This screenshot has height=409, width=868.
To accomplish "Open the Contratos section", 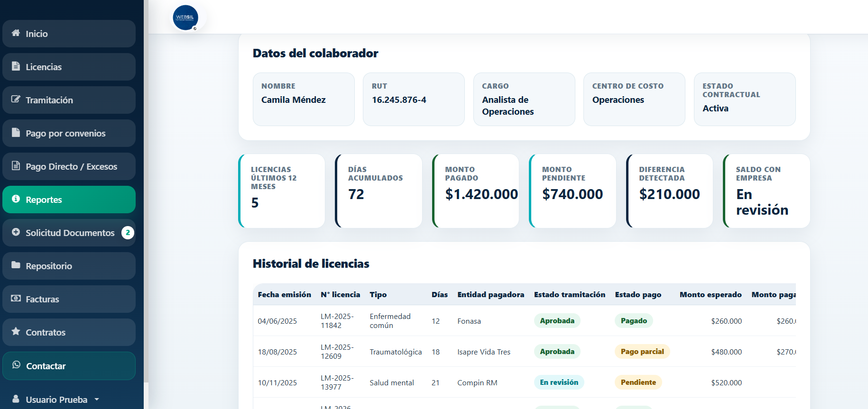I will click(69, 332).
